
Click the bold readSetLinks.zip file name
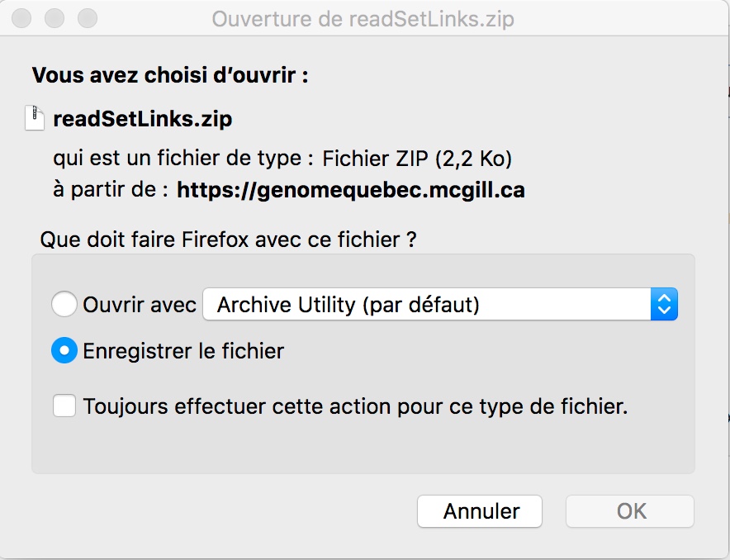pyautogui.click(x=143, y=119)
